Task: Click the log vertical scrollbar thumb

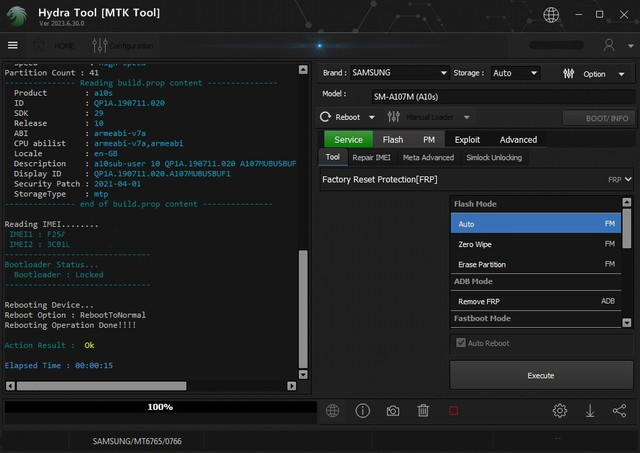Action: (x=303, y=309)
